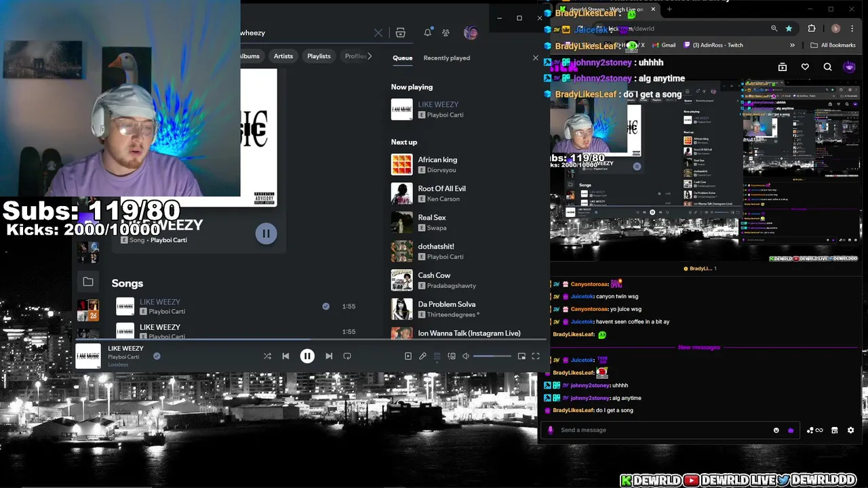The image size is (868, 488).
Task: Switch to the Recently played tab
Action: pyautogui.click(x=447, y=58)
